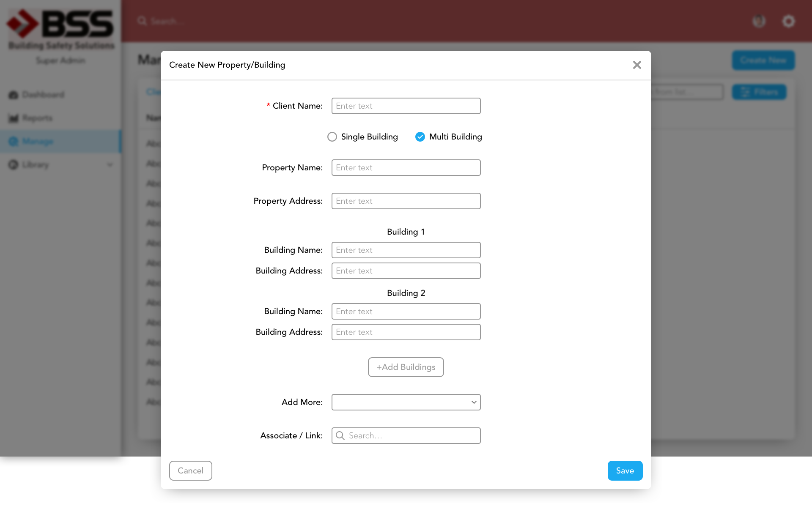This screenshot has width=812, height=506.
Task: Click the search magnifier in Associate field
Action: tap(340, 435)
